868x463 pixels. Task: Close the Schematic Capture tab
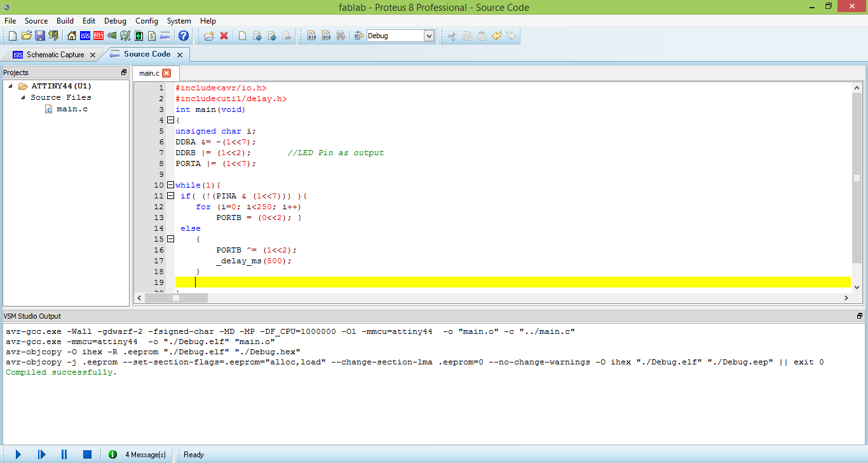[93, 55]
